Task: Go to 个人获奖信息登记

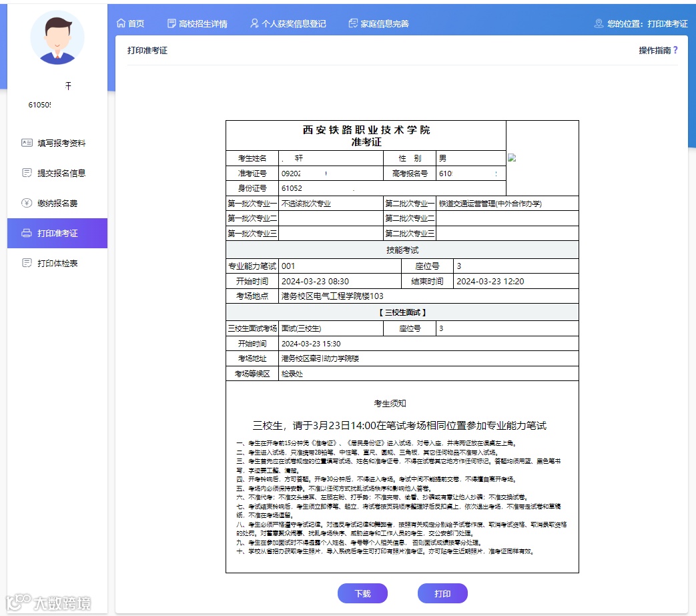Action: tap(288, 23)
